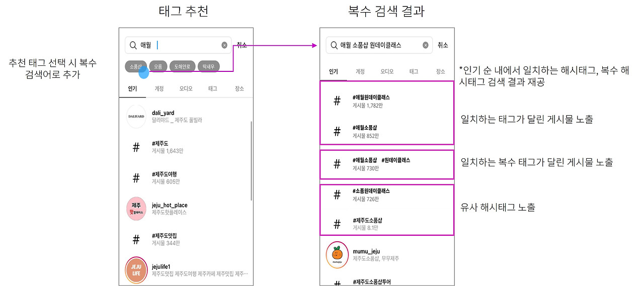Screen dimensions: 644x286
Task: Open the jeju_hot_place account name
Action: point(170,205)
